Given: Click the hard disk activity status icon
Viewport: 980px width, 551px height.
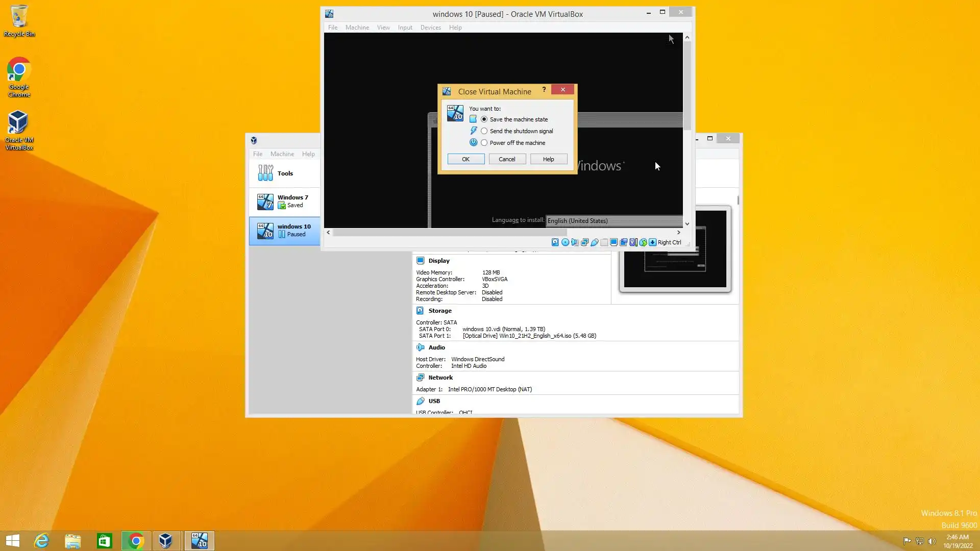Looking at the screenshot, I should (x=555, y=242).
